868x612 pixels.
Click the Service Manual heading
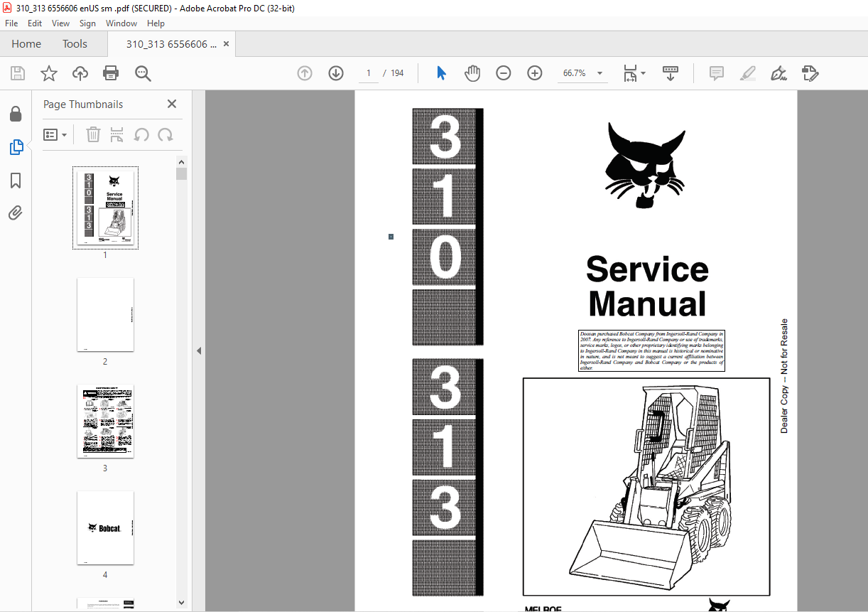tap(647, 286)
